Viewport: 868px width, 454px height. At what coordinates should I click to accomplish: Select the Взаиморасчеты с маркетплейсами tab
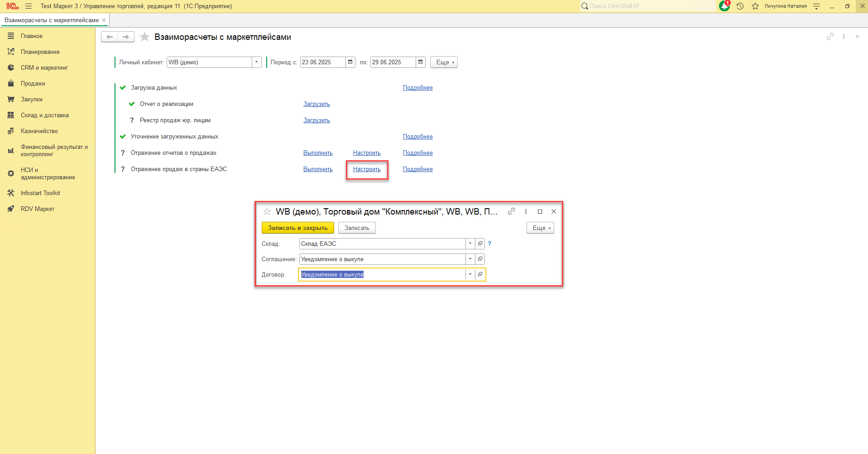pos(51,20)
